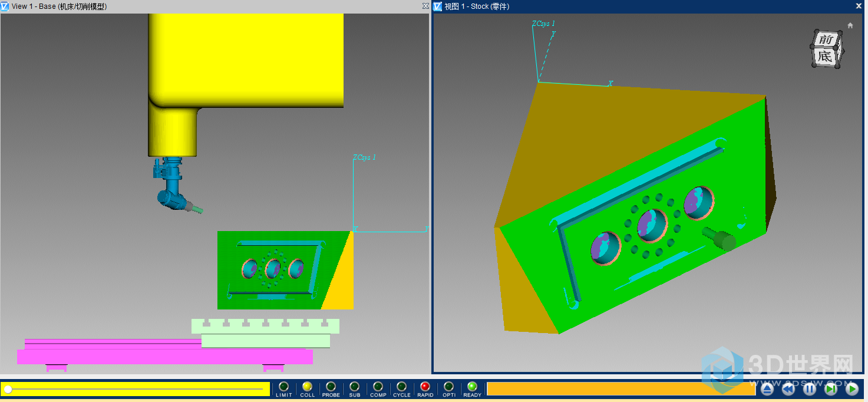Play the simulation to end
868x402 pixels.
[x=852, y=389]
